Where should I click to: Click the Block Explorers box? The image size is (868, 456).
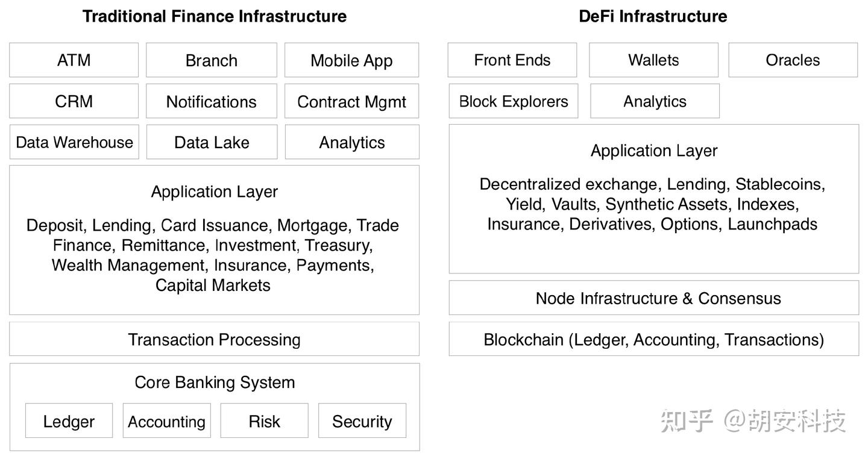pos(513,101)
